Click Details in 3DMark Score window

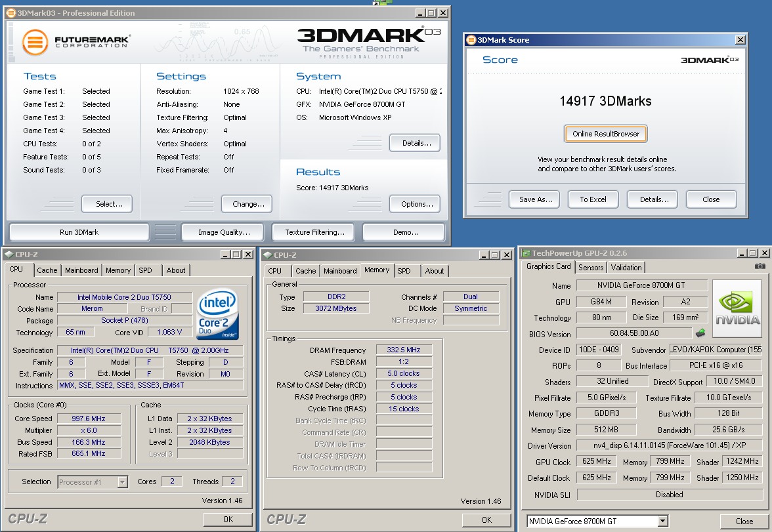click(x=654, y=199)
